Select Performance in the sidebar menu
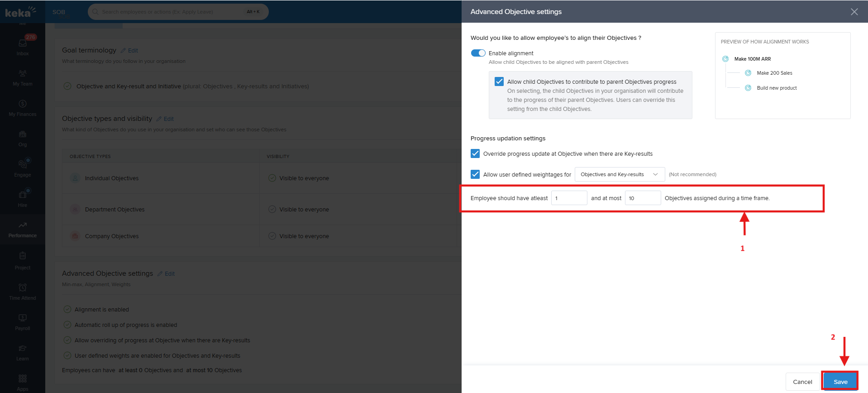 23,229
